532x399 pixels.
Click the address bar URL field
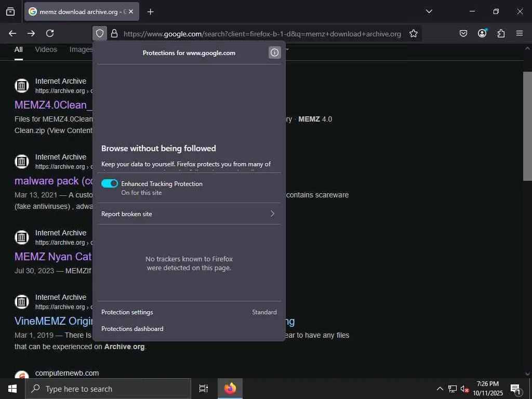point(262,34)
